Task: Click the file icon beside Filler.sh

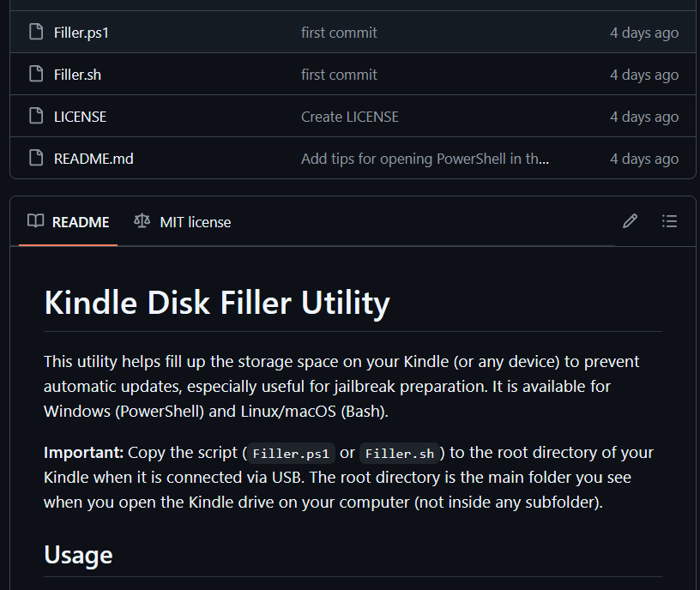Action: pyautogui.click(x=36, y=75)
